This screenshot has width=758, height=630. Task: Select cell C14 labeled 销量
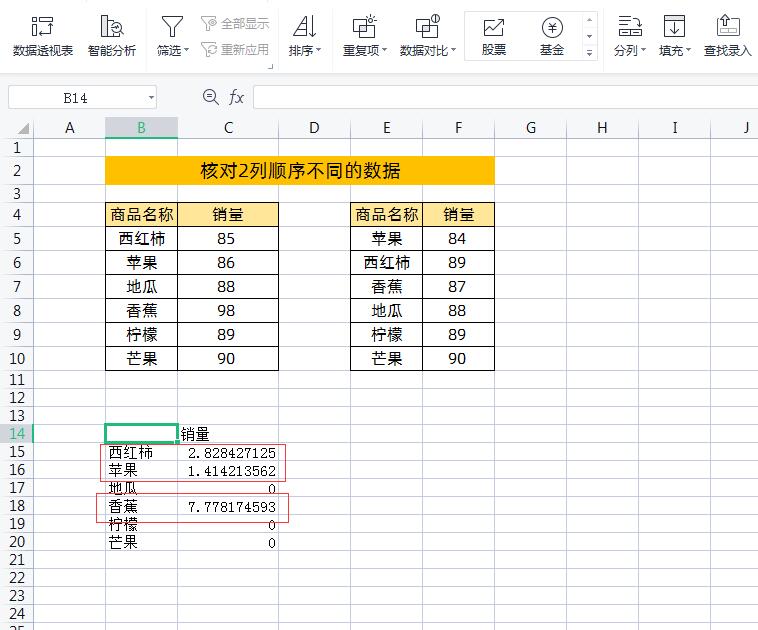click(x=228, y=434)
